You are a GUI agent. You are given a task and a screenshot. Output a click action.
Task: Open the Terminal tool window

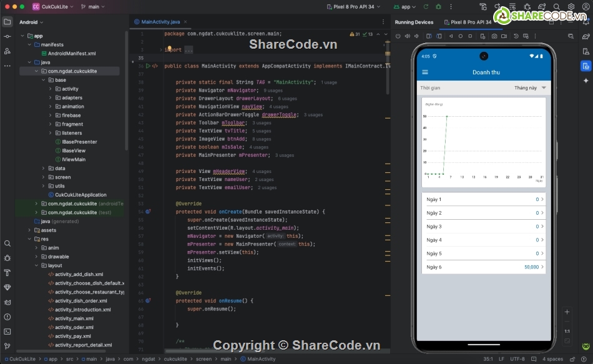click(x=7, y=332)
